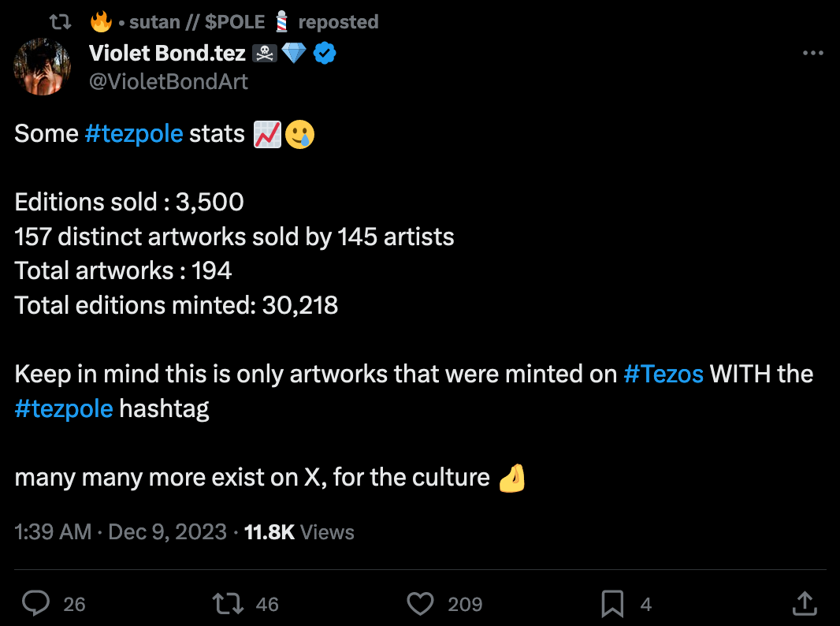Open the @VioletBondArt handle
Screen dimensions: 840x626
pyautogui.click(x=169, y=81)
